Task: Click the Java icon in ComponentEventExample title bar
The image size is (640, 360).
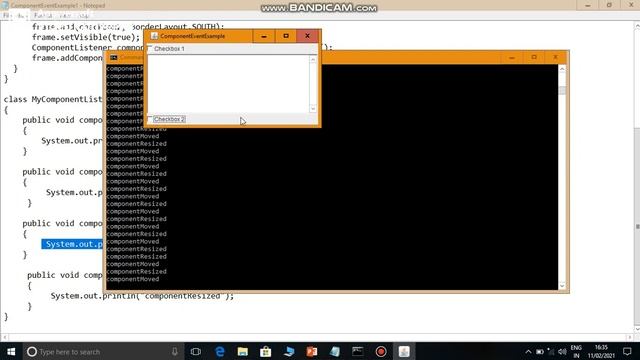Action: [x=154, y=36]
